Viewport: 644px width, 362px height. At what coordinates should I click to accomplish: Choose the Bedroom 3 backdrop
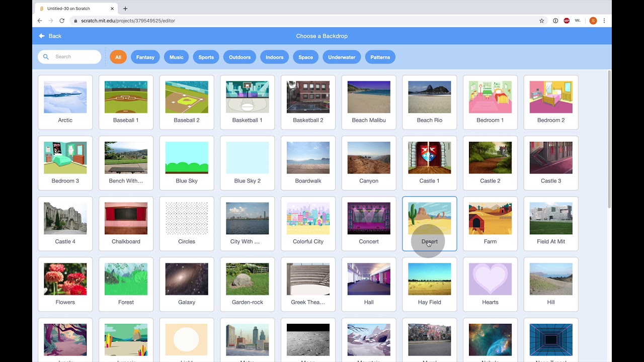point(65,163)
